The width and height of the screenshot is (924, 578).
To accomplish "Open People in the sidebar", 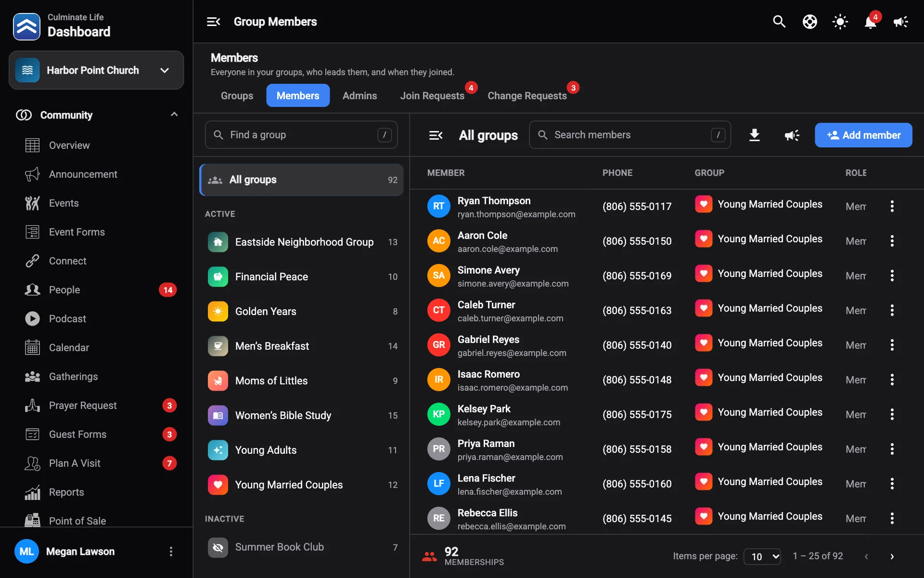I will [96, 290].
